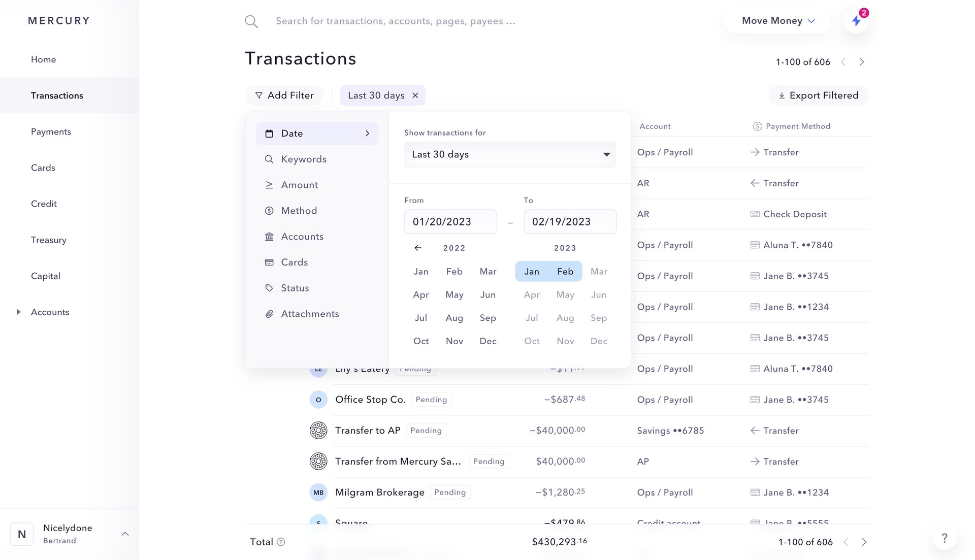Image resolution: width=975 pixels, height=560 pixels.
Task: Open help via the question mark icon
Action: [x=945, y=538]
